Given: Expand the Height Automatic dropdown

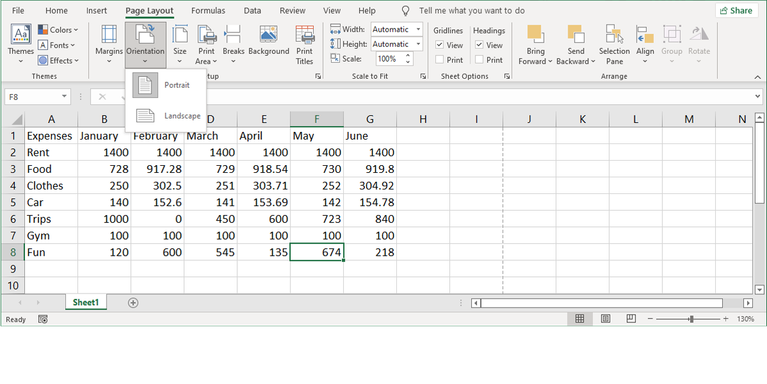Looking at the screenshot, I should pyautogui.click(x=418, y=44).
